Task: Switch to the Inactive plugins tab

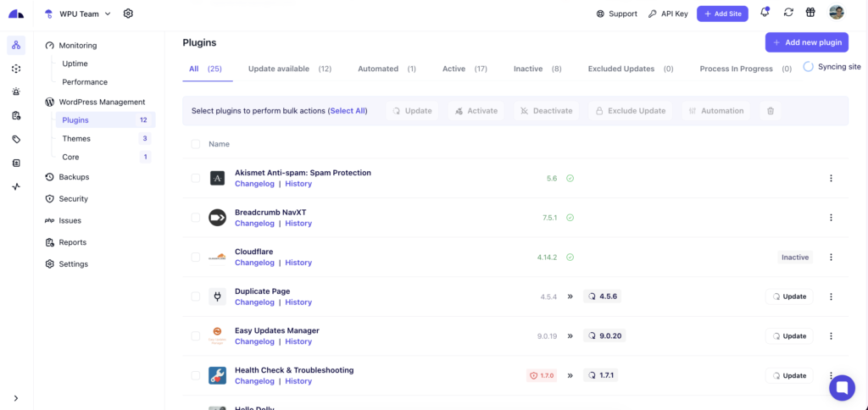Action: click(537, 69)
